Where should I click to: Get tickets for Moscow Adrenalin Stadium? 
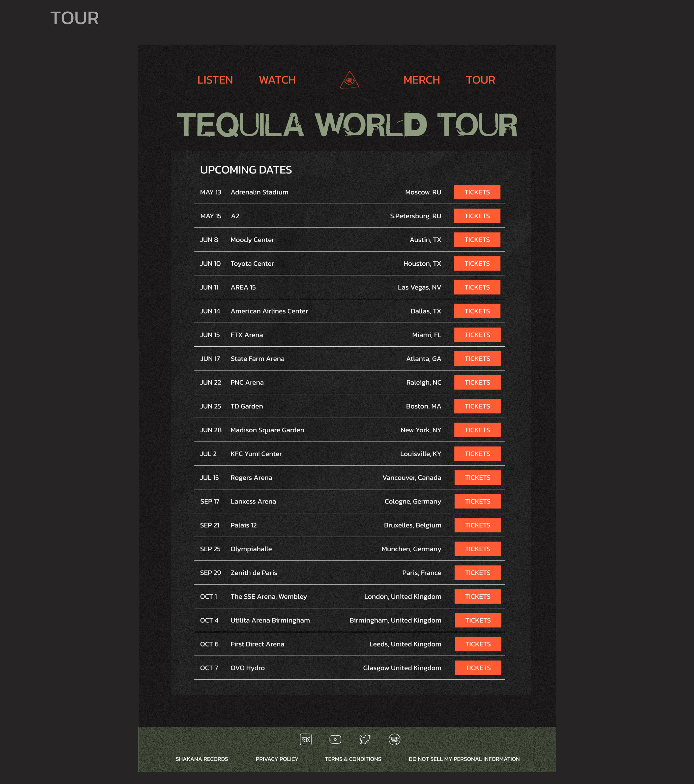click(x=477, y=192)
